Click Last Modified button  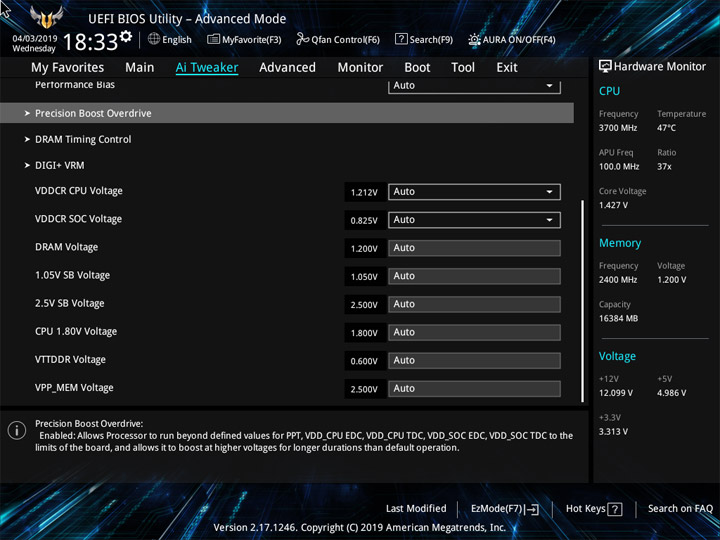pyautogui.click(x=416, y=508)
